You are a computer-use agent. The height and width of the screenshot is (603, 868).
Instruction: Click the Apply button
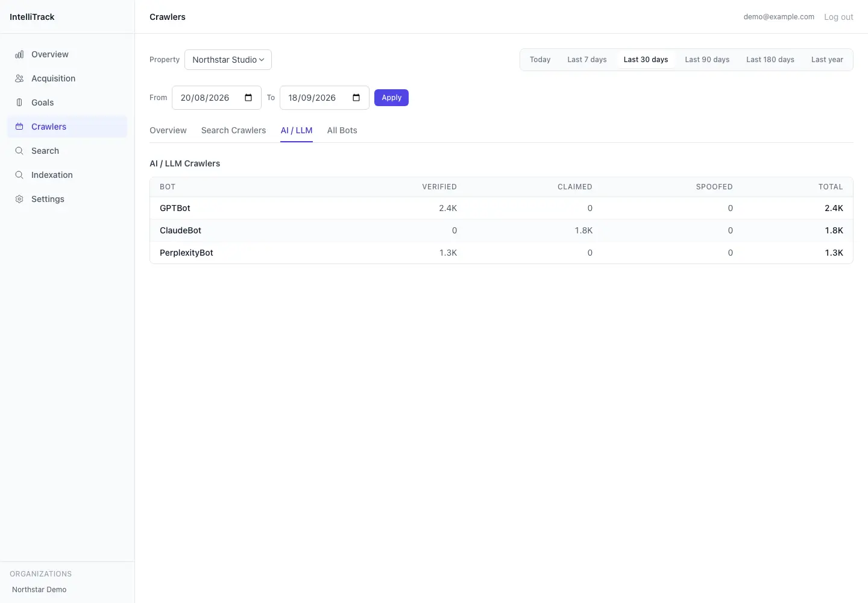point(391,98)
